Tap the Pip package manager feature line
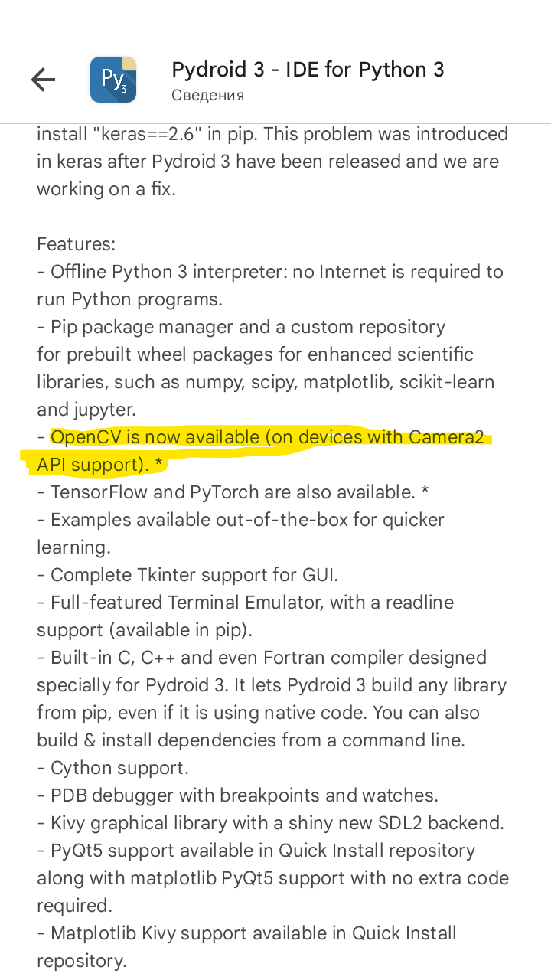551x980 pixels. click(266, 368)
